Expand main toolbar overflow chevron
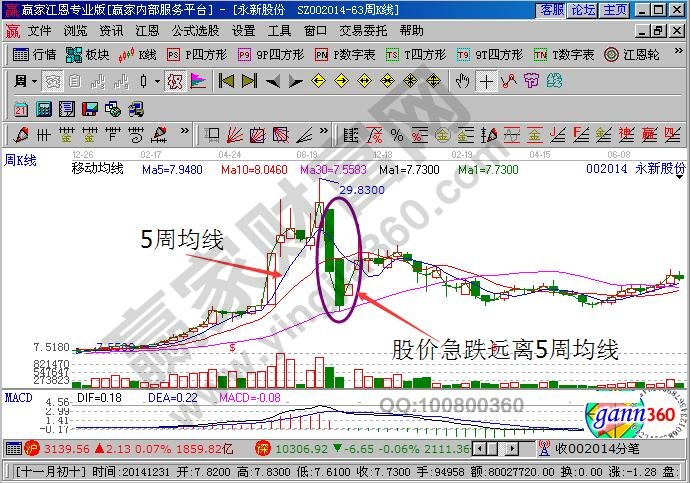The image size is (690, 483). 678,51
